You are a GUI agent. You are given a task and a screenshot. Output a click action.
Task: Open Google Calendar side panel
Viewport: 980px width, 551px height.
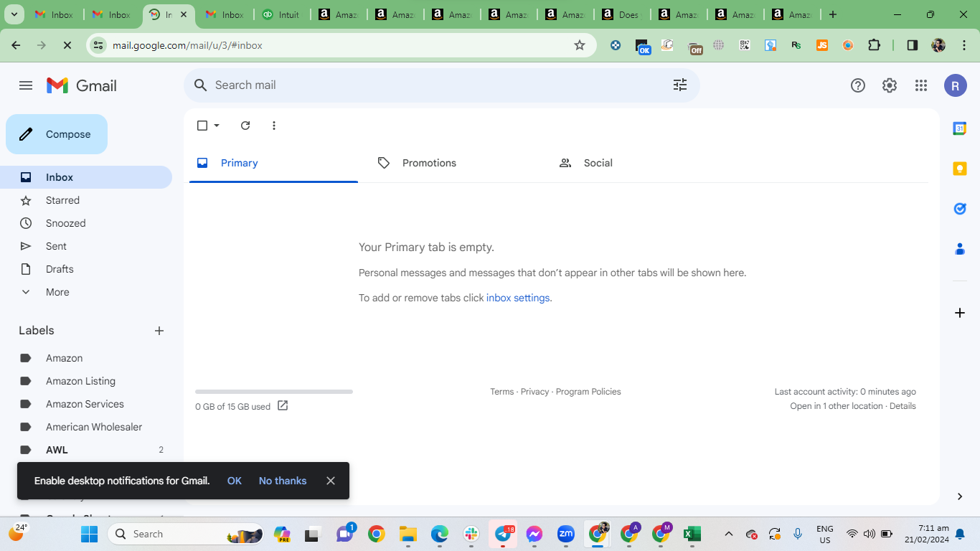point(960,128)
